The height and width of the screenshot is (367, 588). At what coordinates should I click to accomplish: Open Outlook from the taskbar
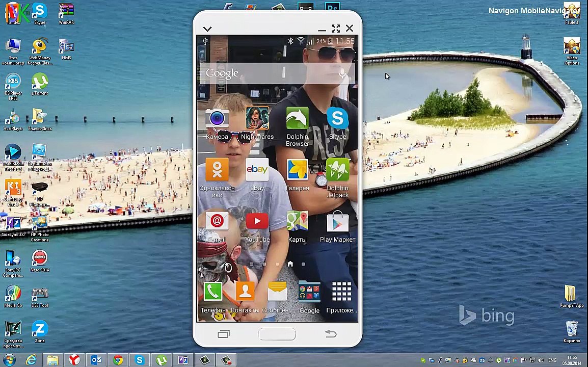pyautogui.click(x=96, y=360)
